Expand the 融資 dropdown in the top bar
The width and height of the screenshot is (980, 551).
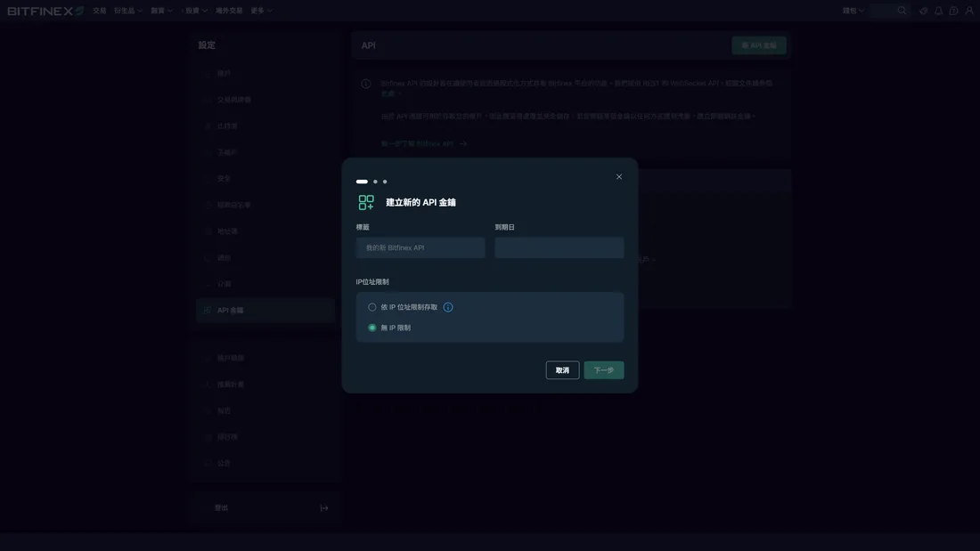pyautogui.click(x=161, y=11)
